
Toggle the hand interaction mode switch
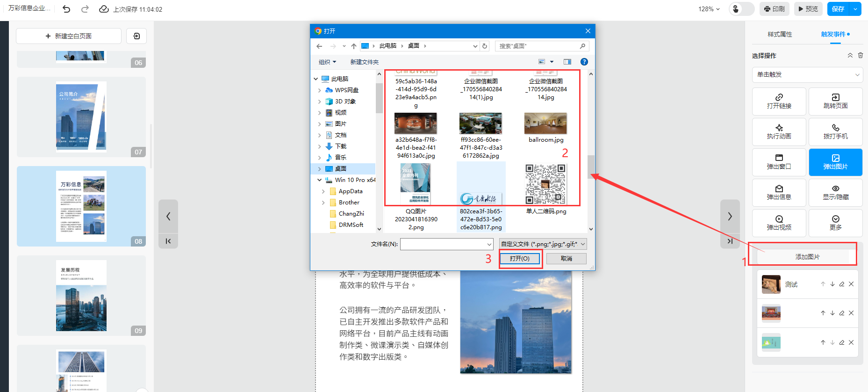pyautogui.click(x=741, y=9)
